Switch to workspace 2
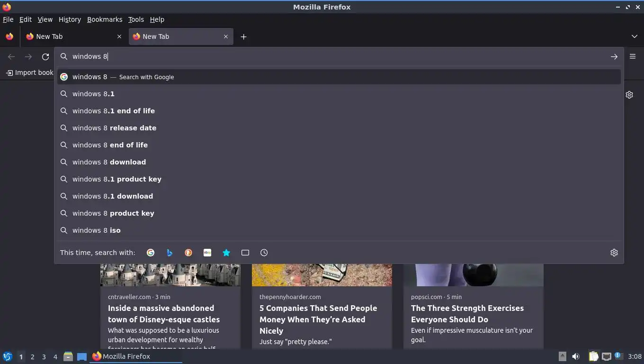 [33, 357]
